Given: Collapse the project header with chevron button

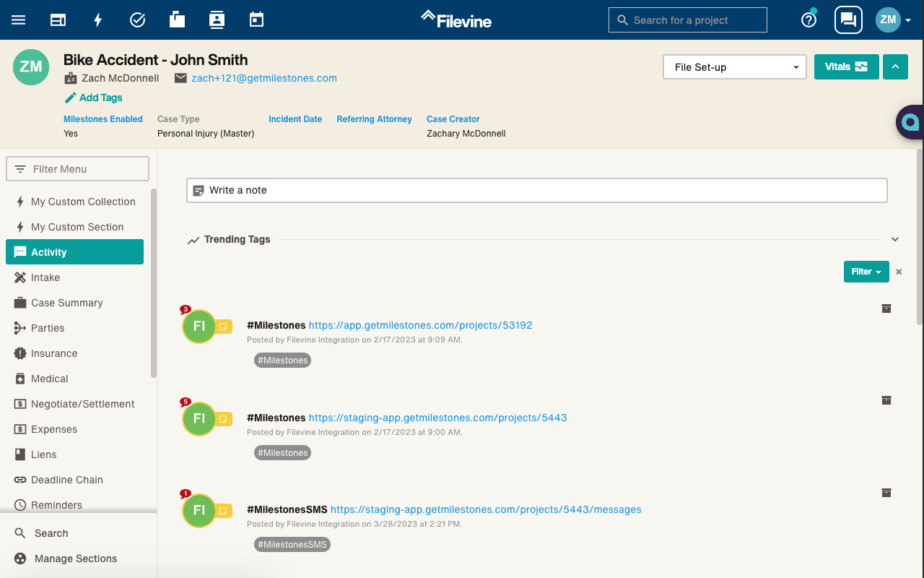Looking at the screenshot, I should tap(895, 66).
